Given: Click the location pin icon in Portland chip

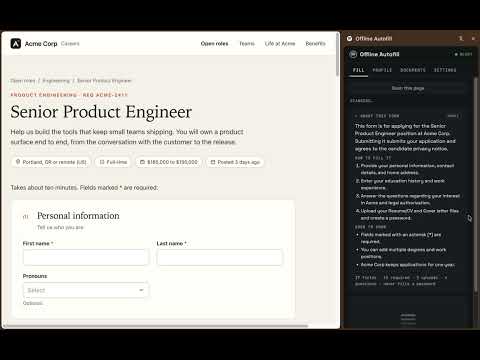Looking at the screenshot, I should [x=18, y=162].
